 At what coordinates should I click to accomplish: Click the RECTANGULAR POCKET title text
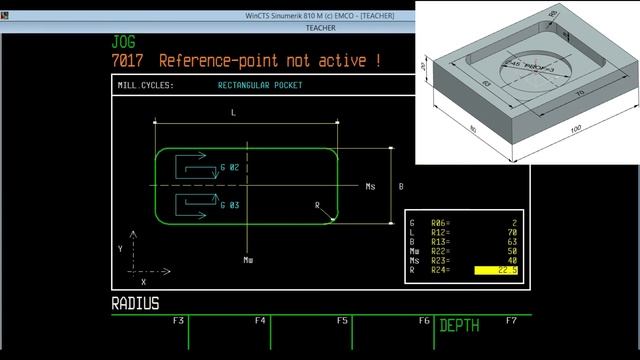click(260, 85)
